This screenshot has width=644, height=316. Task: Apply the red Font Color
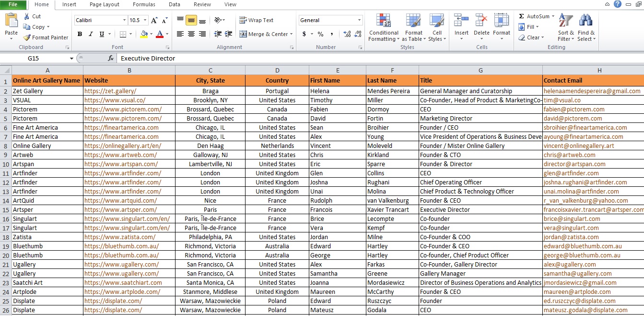pyautogui.click(x=159, y=34)
